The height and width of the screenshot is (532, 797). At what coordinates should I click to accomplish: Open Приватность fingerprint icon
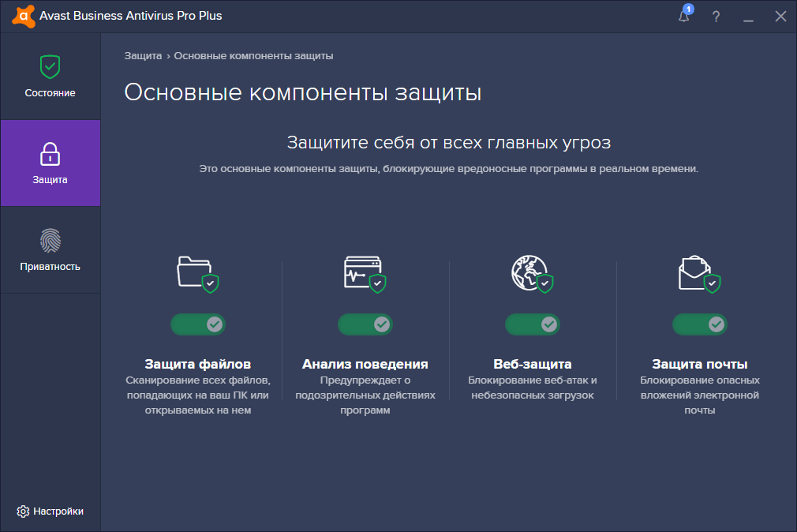[x=50, y=242]
